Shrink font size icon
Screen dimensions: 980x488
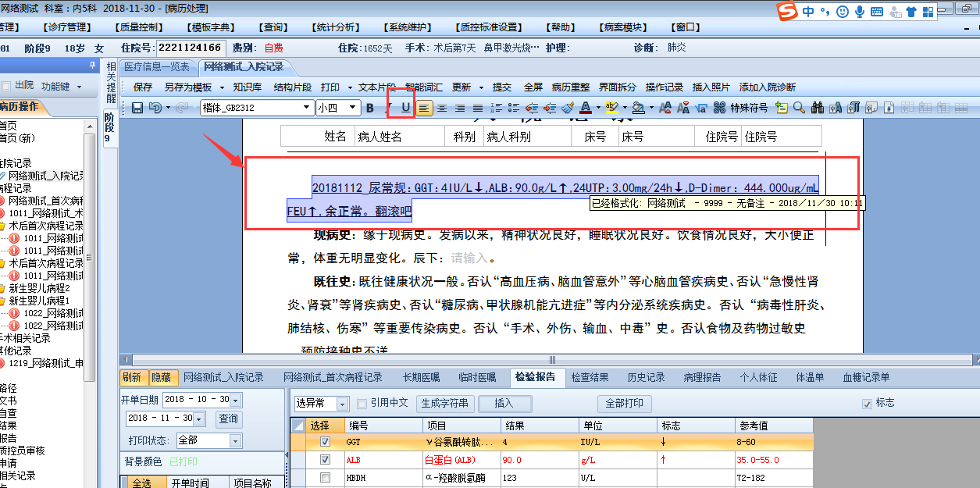point(683,108)
